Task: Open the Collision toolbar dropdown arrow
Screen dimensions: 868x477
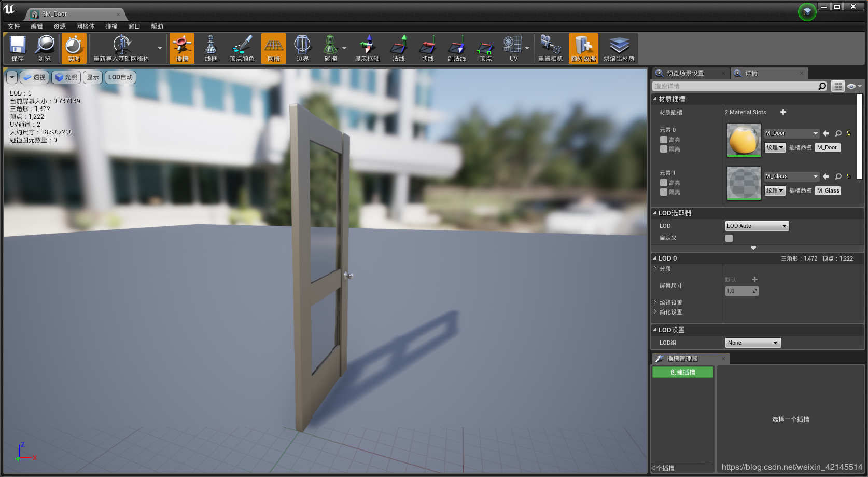Action: coord(344,49)
